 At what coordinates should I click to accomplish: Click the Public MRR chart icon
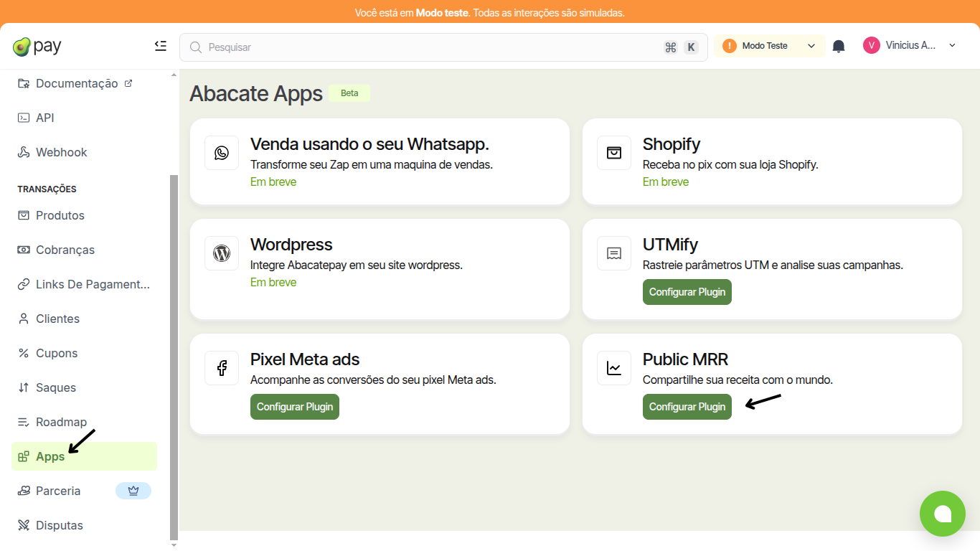point(614,367)
